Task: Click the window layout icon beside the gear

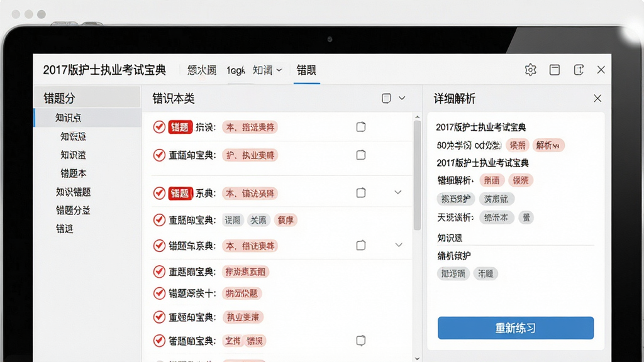Action: click(555, 70)
